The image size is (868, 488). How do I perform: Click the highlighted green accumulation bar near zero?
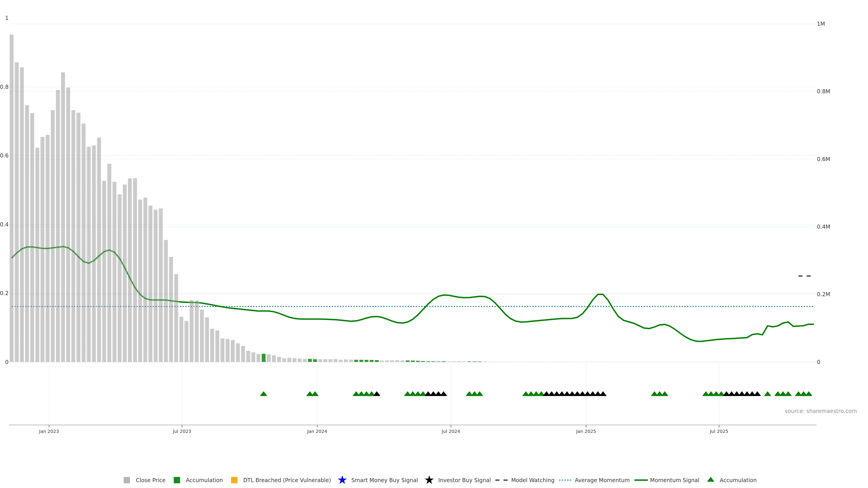pos(264,358)
